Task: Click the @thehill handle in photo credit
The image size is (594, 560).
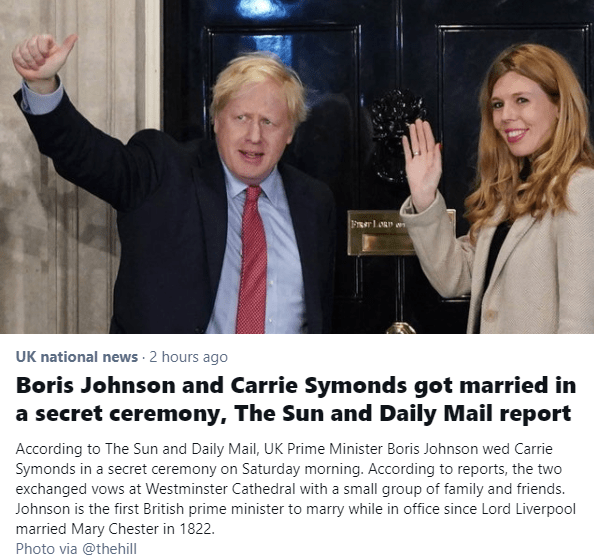Action: [109, 549]
